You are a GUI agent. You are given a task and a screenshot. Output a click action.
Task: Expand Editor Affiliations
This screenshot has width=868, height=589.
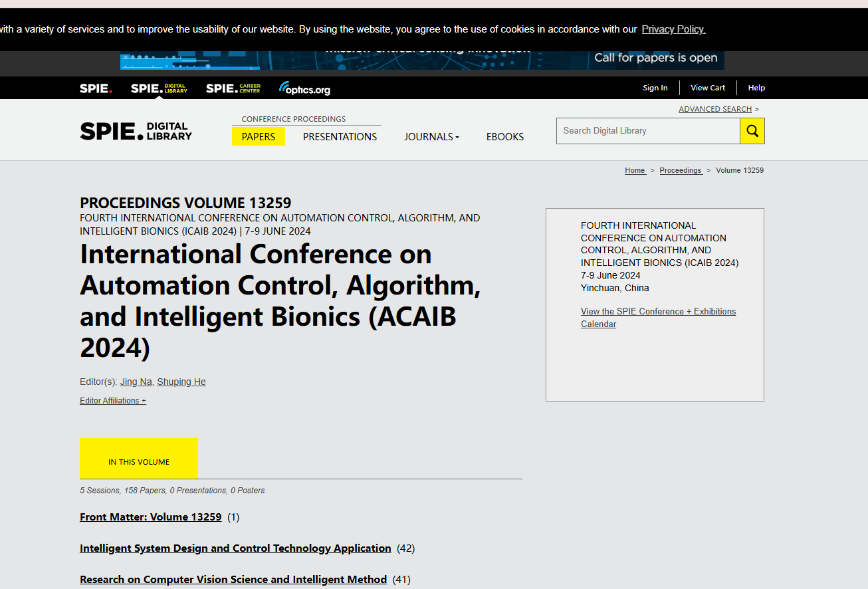point(113,401)
